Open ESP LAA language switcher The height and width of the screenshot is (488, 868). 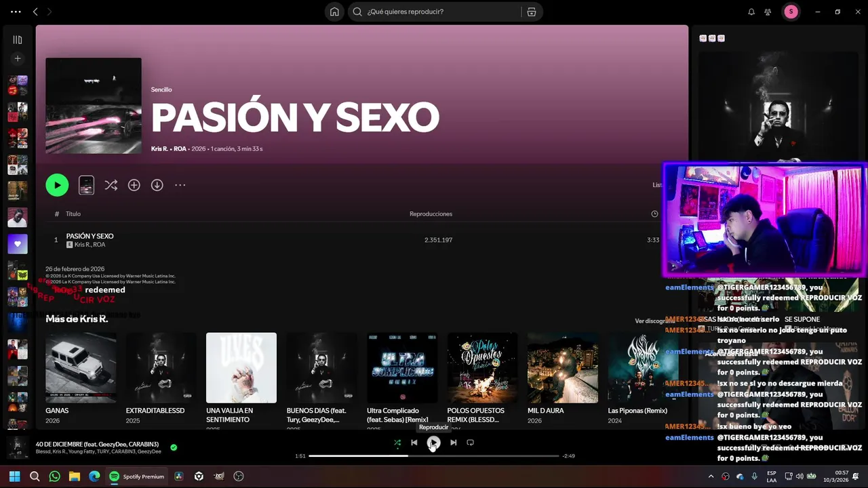(772, 476)
